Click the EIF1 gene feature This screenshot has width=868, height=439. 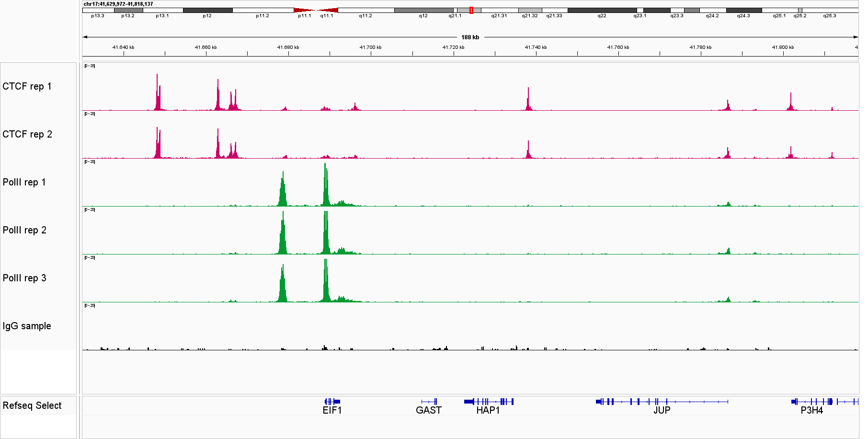332,402
